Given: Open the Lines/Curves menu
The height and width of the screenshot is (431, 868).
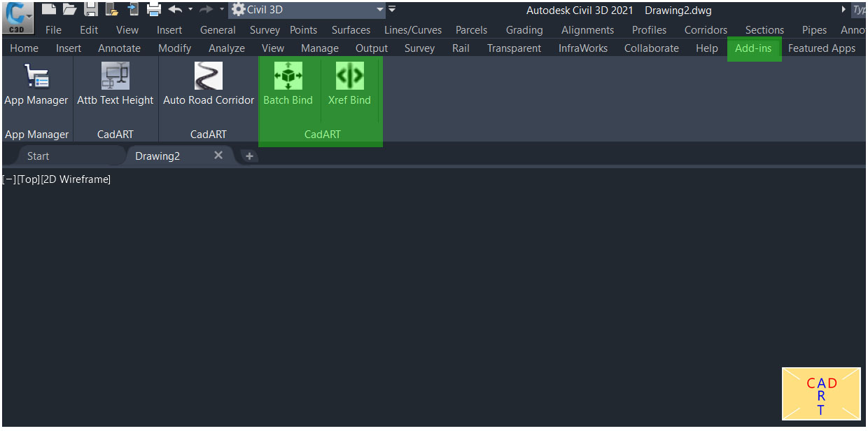Looking at the screenshot, I should (413, 30).
